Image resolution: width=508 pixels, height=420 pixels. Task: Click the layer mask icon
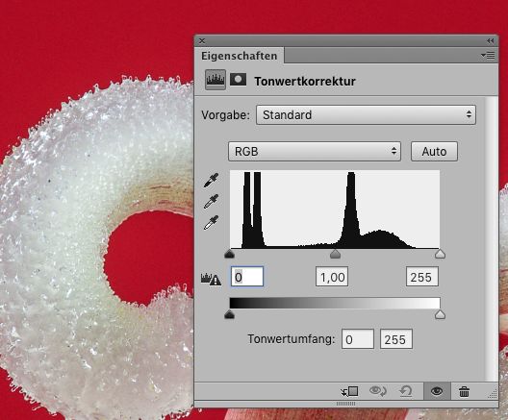tap(239, 80)
